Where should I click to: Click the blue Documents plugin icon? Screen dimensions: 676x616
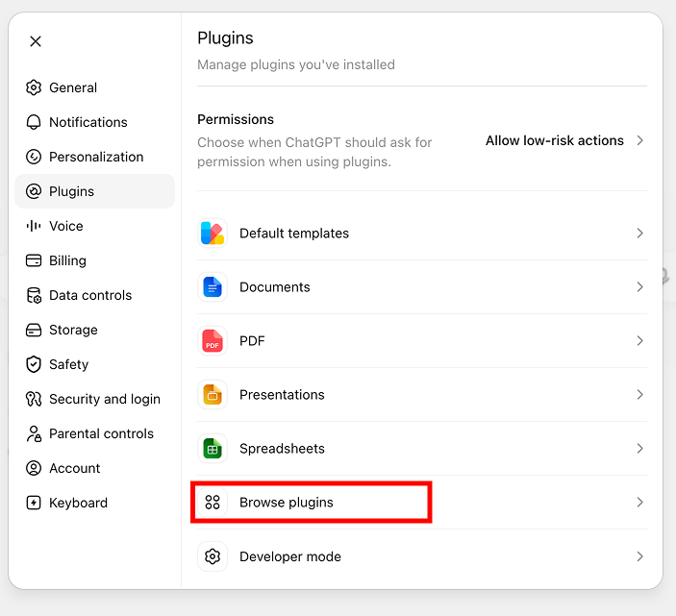click(x=213, y=287)
